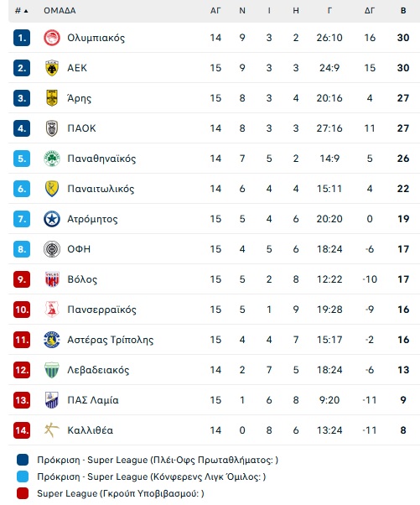Image resolution: width=420 pixels, height=505 pixels.
Task: Open the ΑΕΚ club crest
Action: (x=52, y=68)
